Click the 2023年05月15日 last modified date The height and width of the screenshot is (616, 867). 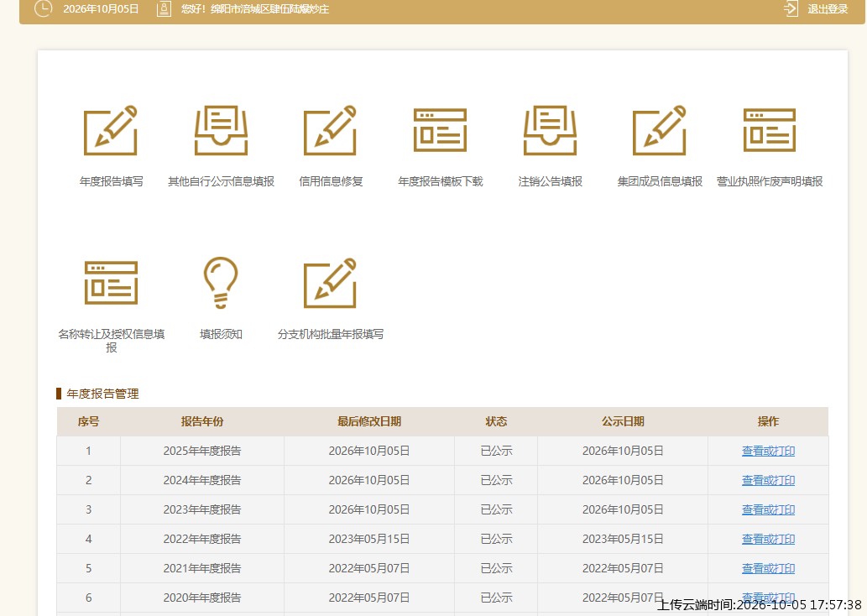coord(368,539)
